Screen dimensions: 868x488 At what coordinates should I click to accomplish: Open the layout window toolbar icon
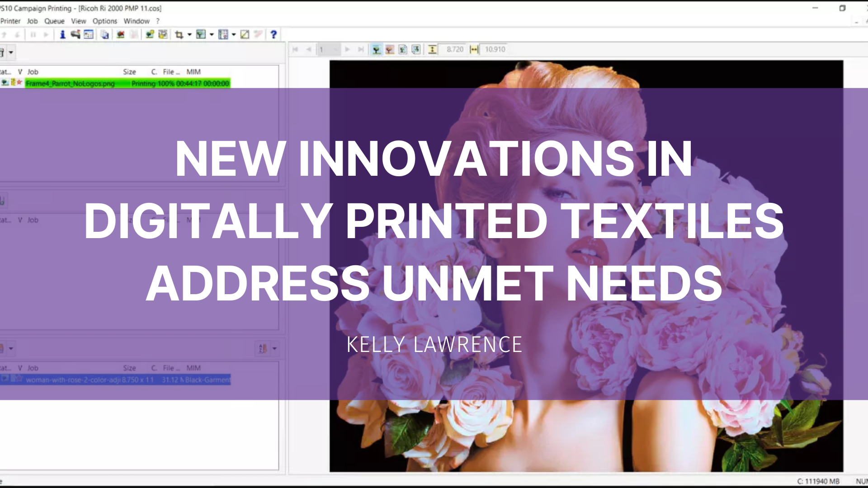[x=89, y=34]
